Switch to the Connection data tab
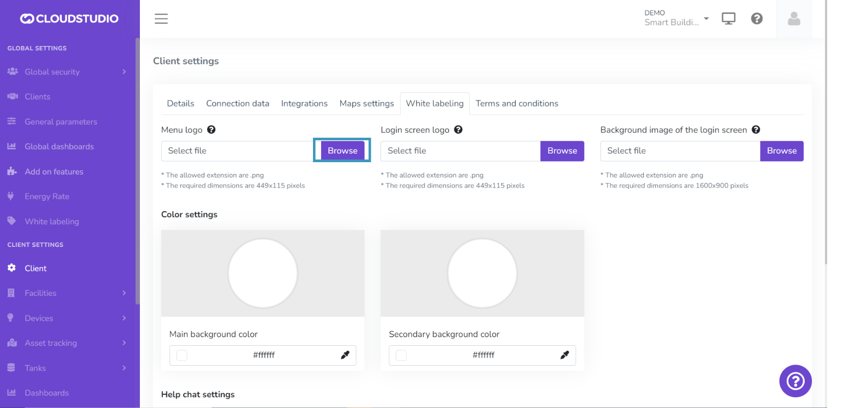This screenshot has height=408, width=868. click(237, 104)
